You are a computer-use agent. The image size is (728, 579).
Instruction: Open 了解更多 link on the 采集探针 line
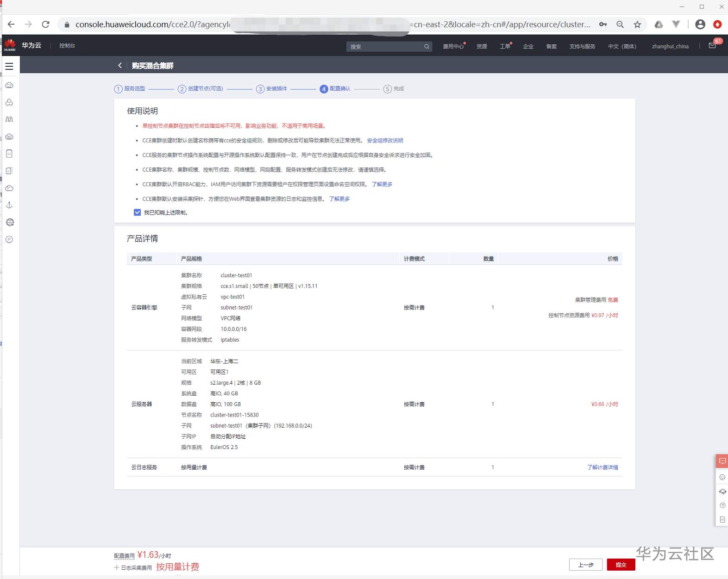339,199
